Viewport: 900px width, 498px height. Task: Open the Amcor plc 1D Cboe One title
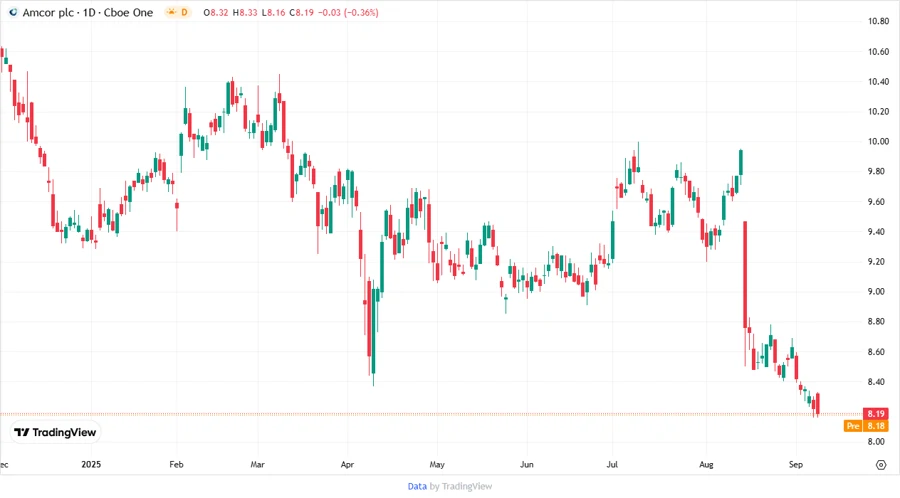click(88, 13)
